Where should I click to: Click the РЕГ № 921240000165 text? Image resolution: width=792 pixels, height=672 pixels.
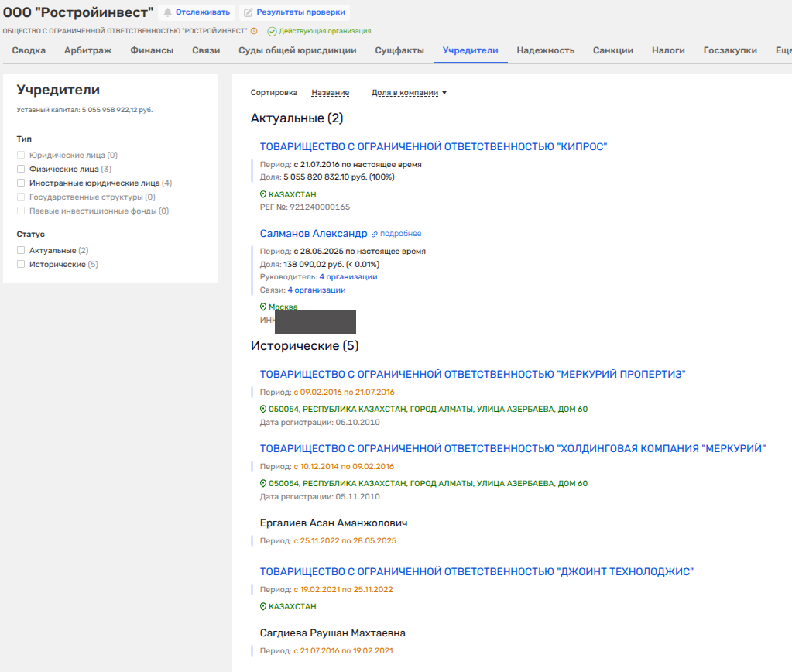pyautogui.click(x=304, y=207)
